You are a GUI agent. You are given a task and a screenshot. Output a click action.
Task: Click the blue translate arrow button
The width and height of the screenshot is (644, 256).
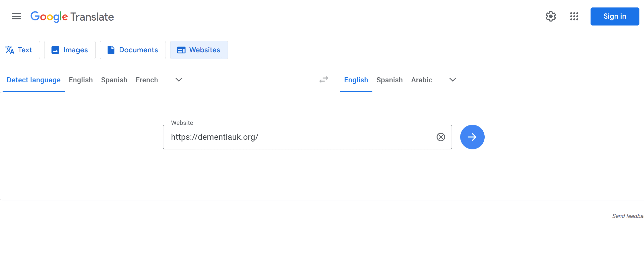tap(472, 137)
